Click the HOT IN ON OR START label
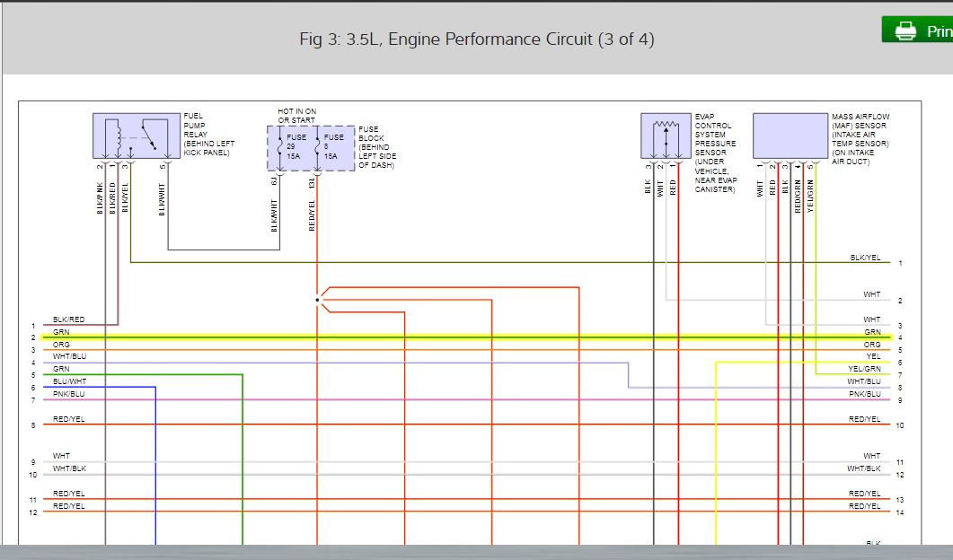The width and height of the screenshot is (953, 560). [x=296, y=113]
